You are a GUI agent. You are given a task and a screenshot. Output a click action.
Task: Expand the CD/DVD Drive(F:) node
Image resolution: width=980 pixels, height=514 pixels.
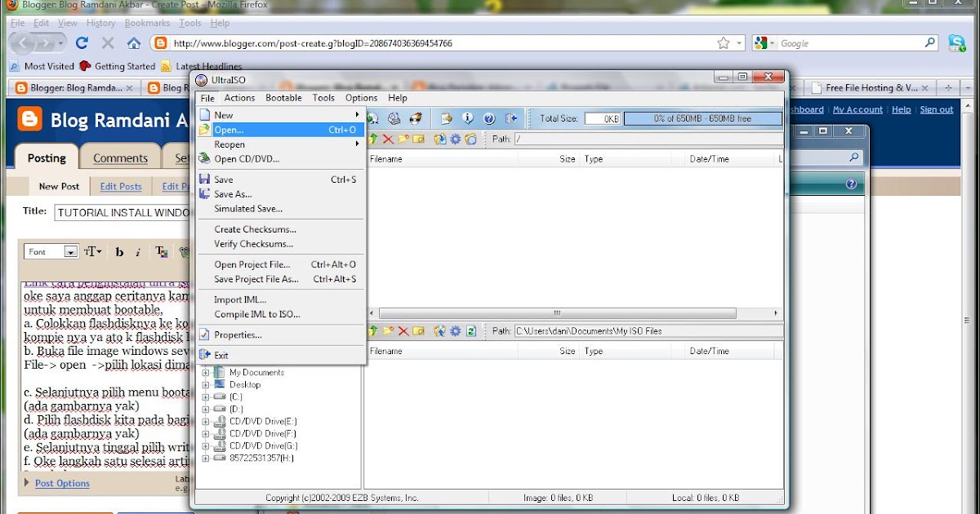[206, 434]
